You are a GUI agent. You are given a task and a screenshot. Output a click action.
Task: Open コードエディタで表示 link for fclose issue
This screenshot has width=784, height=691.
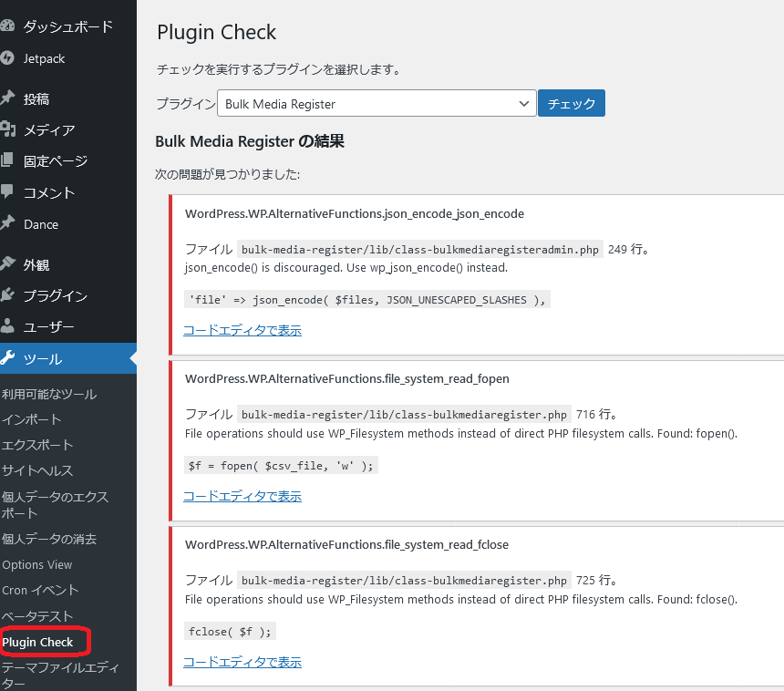point(242,662)
